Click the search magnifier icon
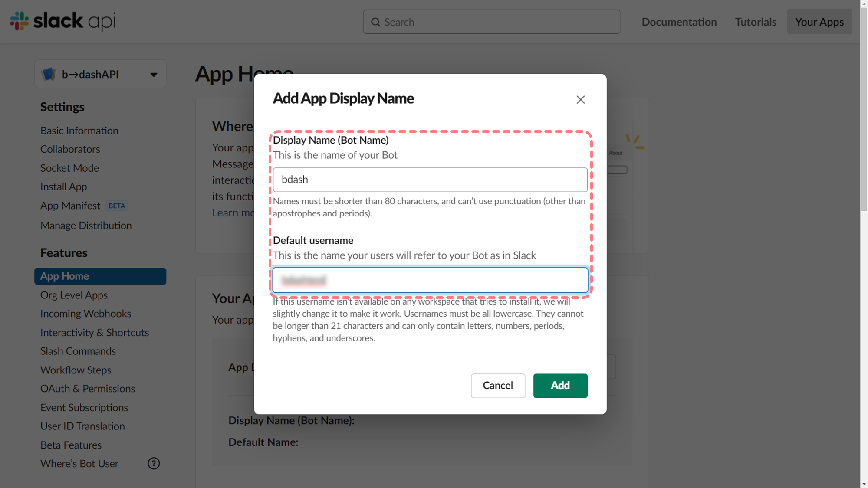 (375, 22)
